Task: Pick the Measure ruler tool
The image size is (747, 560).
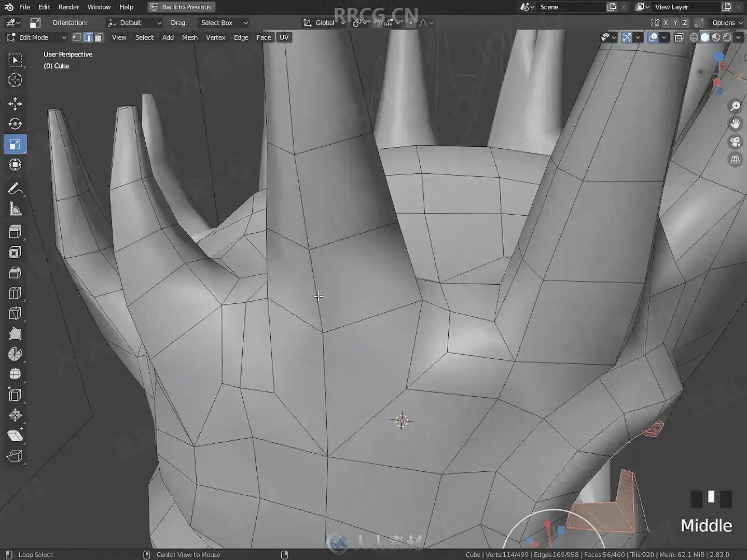Action: coord(15,209)
